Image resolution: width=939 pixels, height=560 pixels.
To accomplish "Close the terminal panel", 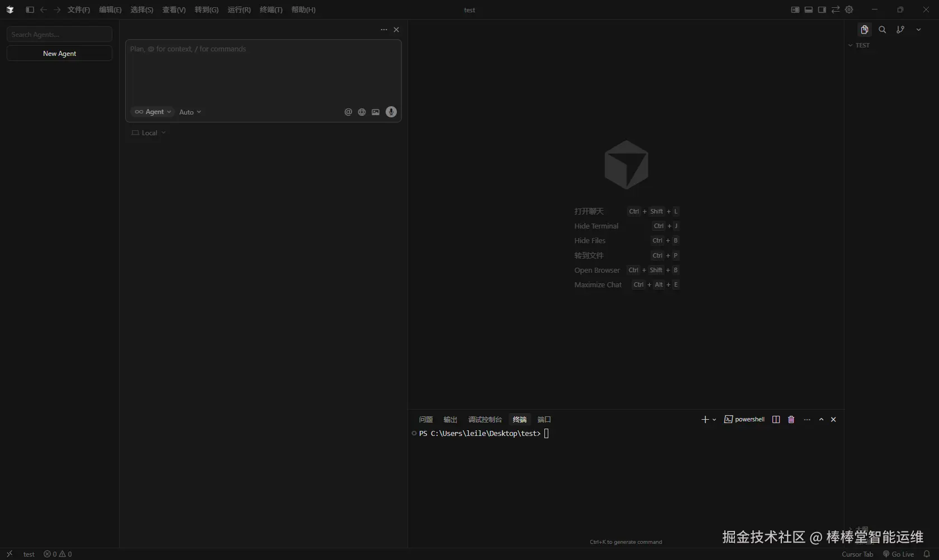I will [x=833, y=419].
